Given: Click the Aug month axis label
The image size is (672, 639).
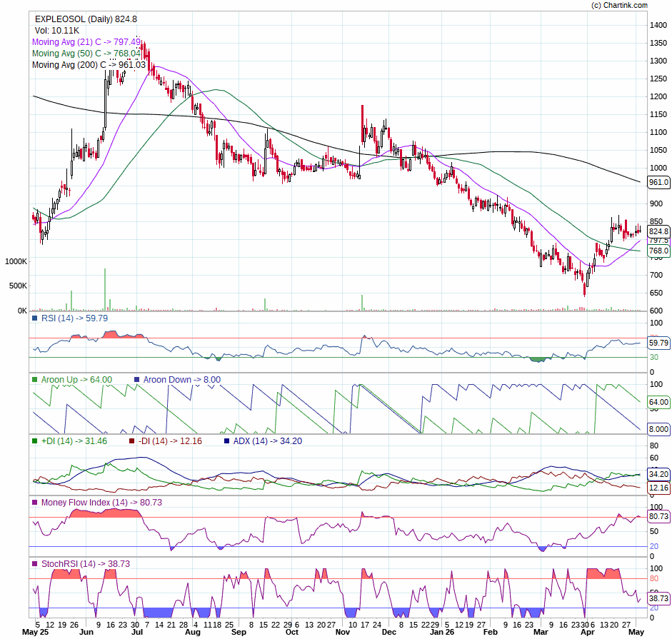Looking at the screenshot, I should 193,632.
